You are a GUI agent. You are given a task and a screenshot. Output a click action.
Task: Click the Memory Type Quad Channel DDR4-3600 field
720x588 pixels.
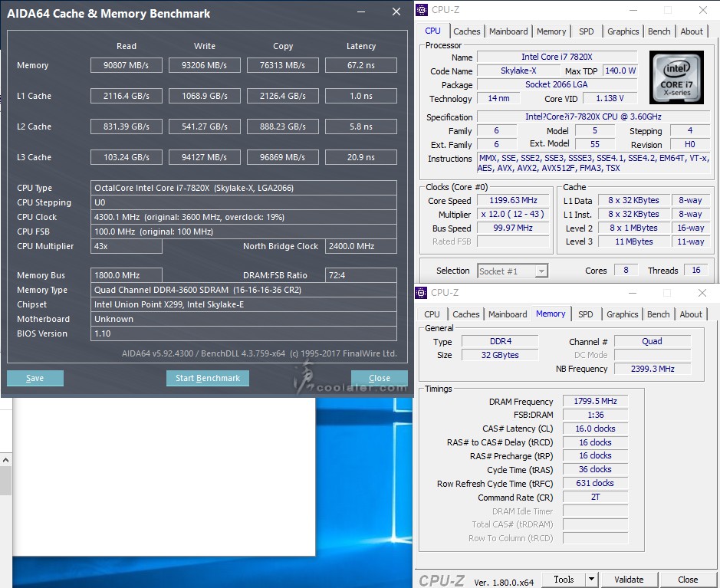244,290
